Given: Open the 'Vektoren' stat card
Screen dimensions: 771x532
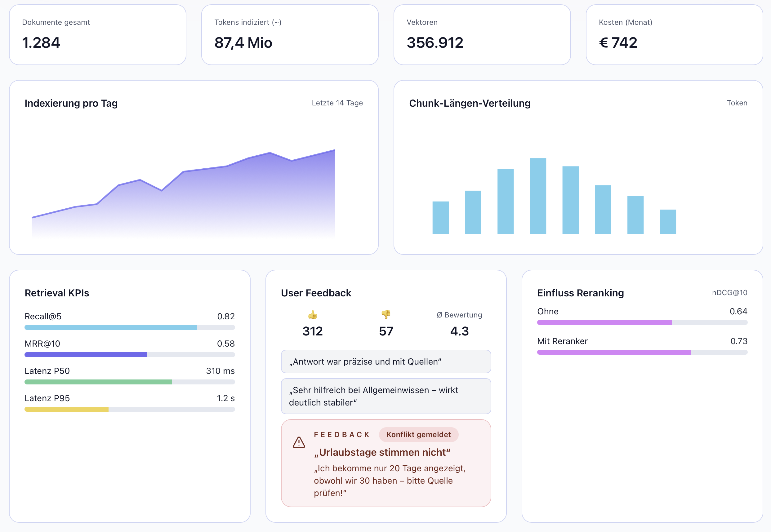Looking at the screenshot, I should 482,35.
